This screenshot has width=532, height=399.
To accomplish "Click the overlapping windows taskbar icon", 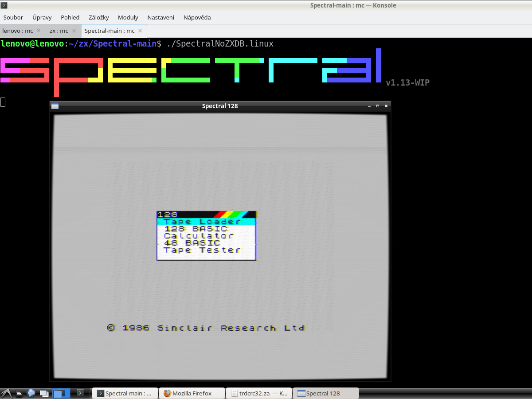I will (44, 393).
